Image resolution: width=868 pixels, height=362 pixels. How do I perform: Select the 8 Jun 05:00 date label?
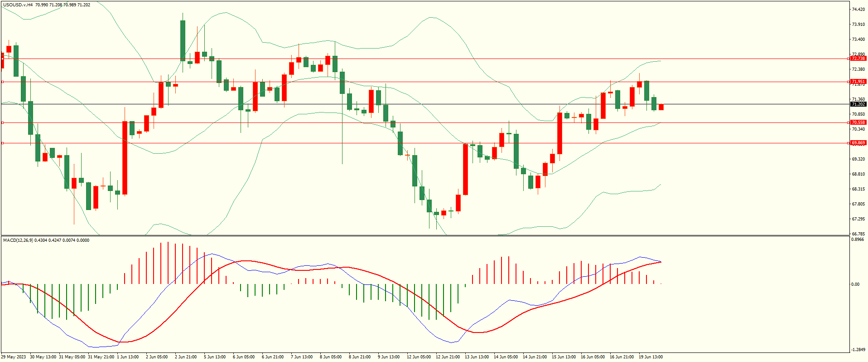pyautogui.click(x=331, y=357)
